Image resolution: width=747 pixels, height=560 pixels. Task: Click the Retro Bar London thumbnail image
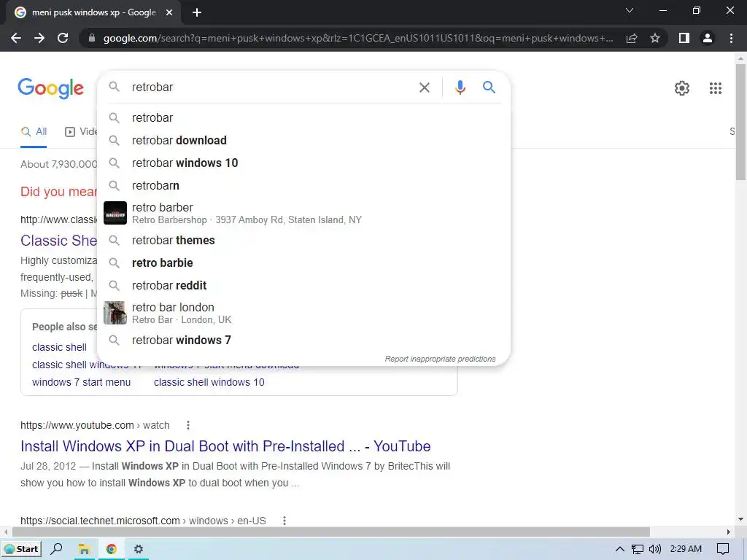(115, 313)
